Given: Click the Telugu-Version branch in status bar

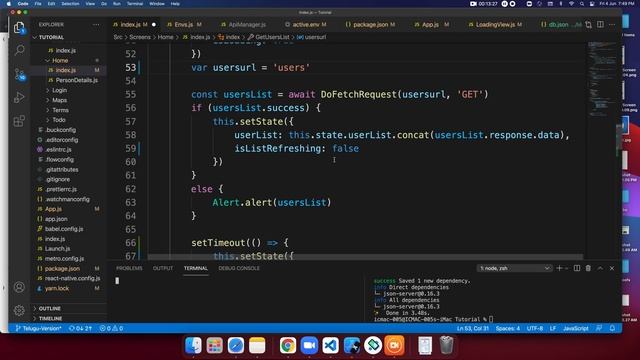Looking at the screenshot, I should pos(39,328).
